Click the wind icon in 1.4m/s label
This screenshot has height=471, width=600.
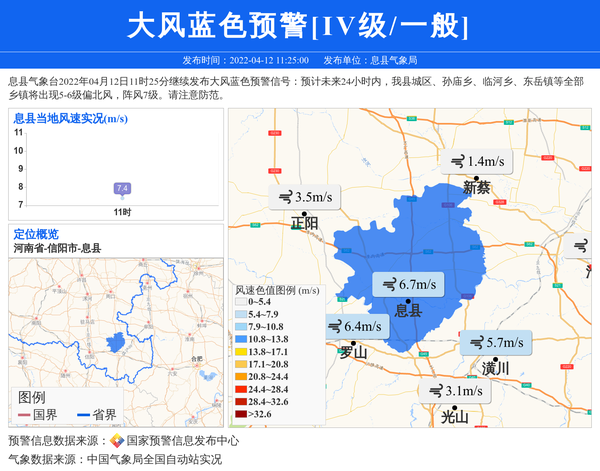point(458,162)
